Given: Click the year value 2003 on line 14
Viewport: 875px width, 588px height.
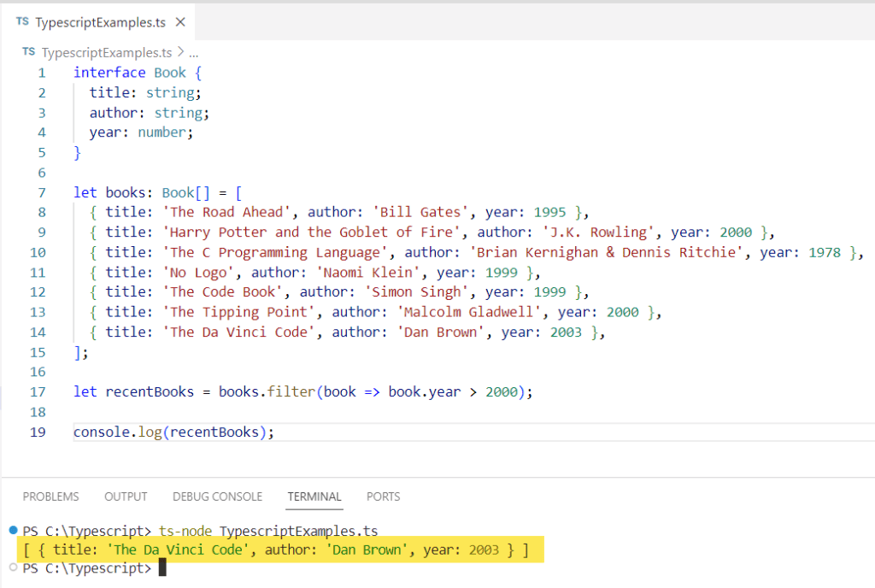Looking at the screenshot, I should coord(566,332).
